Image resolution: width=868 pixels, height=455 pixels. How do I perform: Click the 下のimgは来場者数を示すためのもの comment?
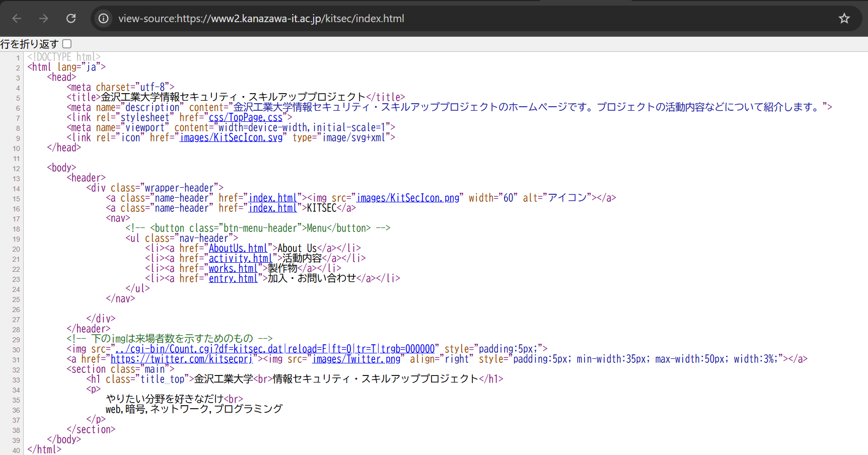tap(169, 339)
